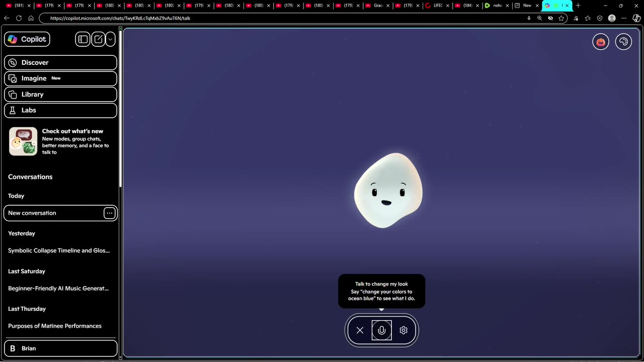Switch to the 'nohc' browser tab

coord(496,6)
